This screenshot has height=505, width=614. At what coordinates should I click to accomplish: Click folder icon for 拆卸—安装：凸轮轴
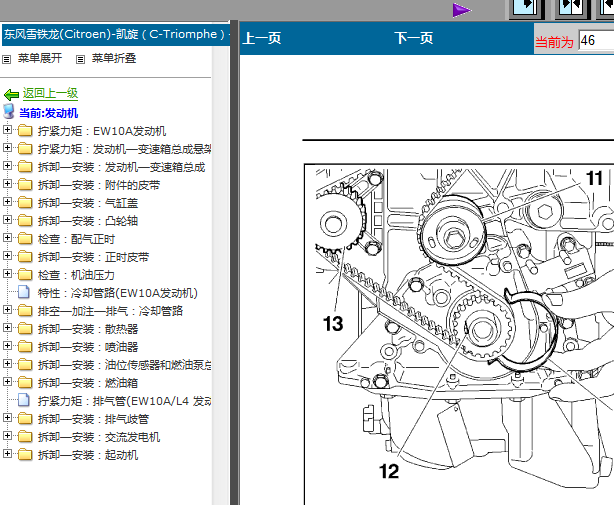pyautogui.click(x=25, y=220)
